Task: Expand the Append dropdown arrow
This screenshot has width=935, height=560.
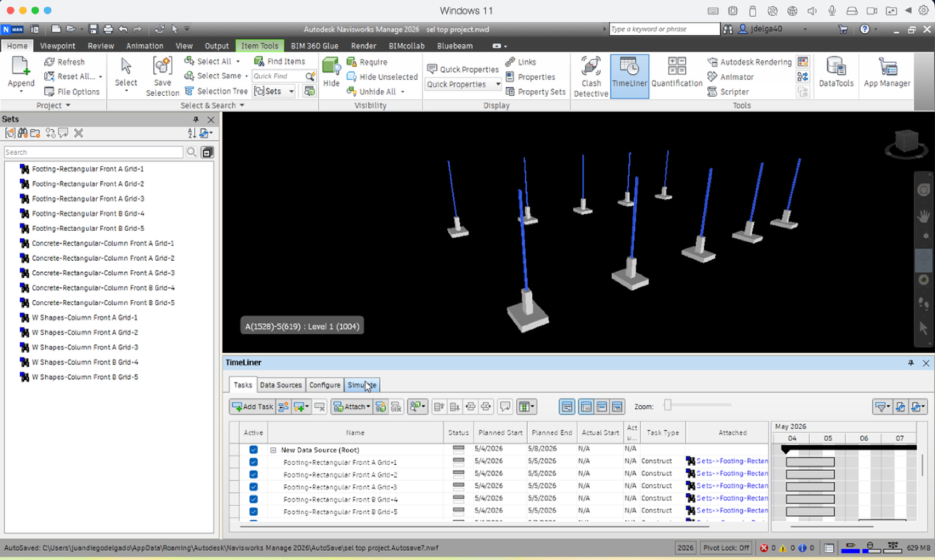Action: [x=21, y=92]
